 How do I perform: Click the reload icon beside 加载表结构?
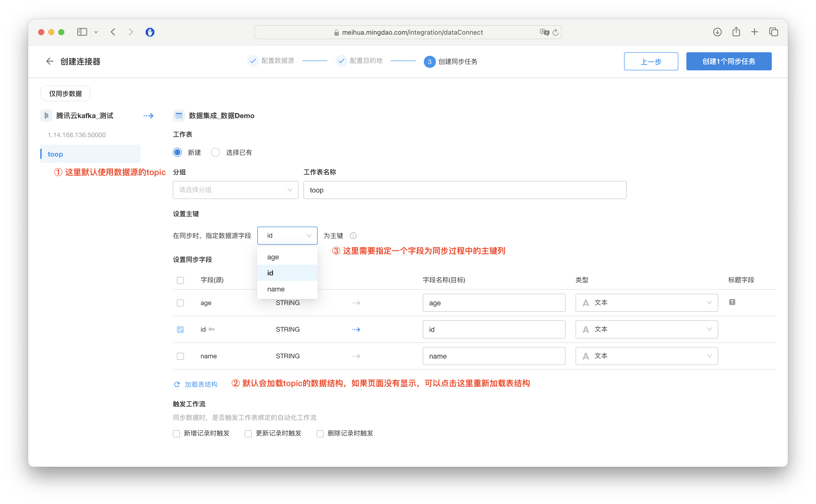pyautogui.click(x=177, y=384)
